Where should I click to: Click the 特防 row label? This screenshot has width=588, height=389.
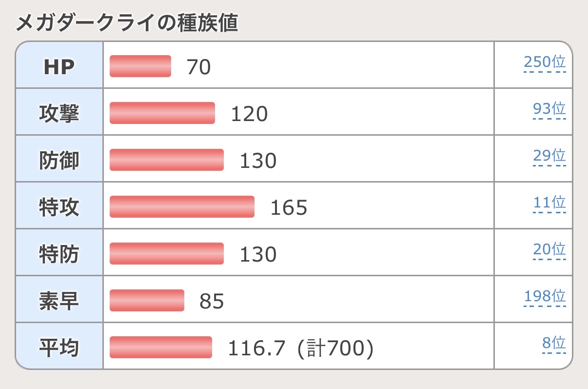[59, 254]
